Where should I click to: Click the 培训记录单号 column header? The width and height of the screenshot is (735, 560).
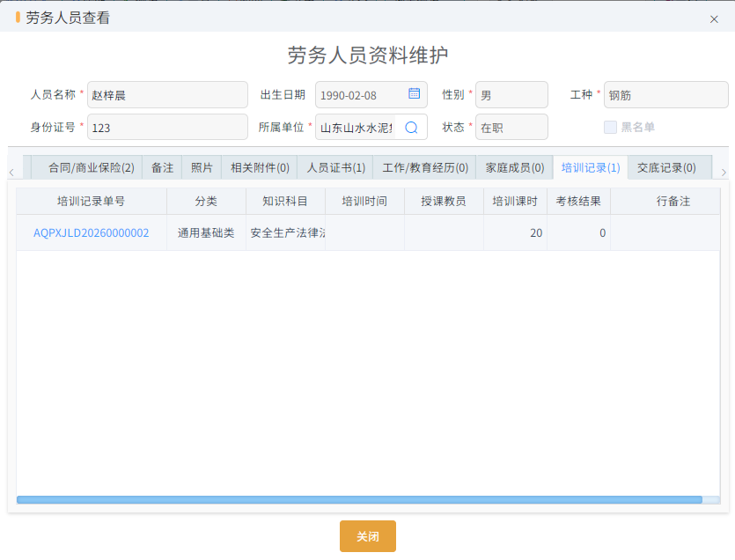tap(92, 202)
